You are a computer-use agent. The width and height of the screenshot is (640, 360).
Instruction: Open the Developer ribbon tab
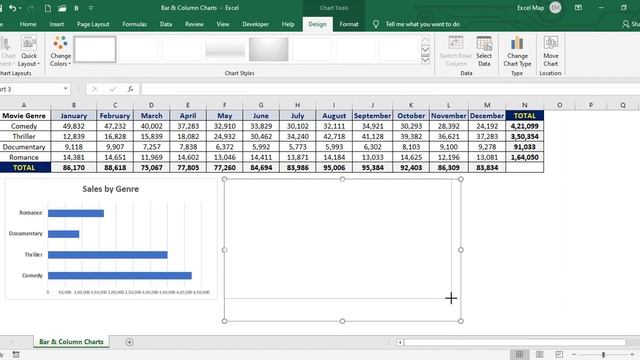[256, 24]
